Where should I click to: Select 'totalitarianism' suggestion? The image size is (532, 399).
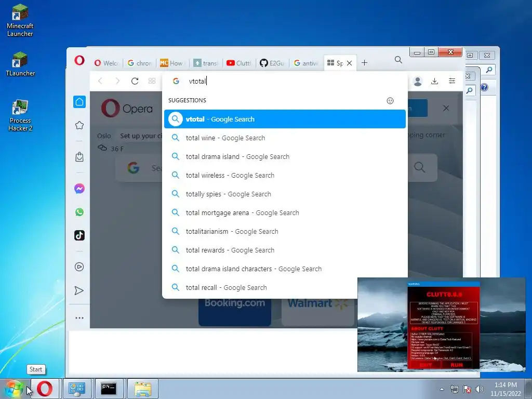tap(285, 231)
